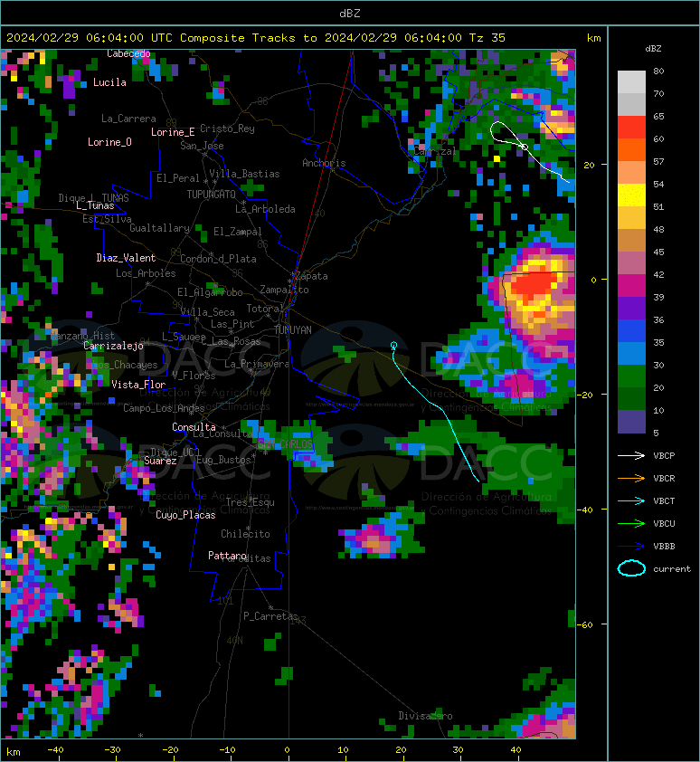
Task: Click the El_Zampal town label
Action: click(x=238, y=232)
